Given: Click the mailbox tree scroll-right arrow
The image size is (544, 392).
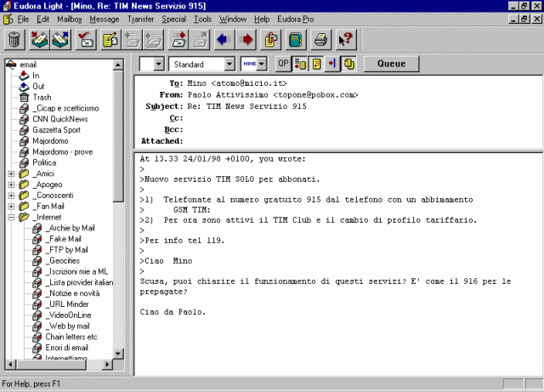Looking at the screenshot, I should [107, 364].
